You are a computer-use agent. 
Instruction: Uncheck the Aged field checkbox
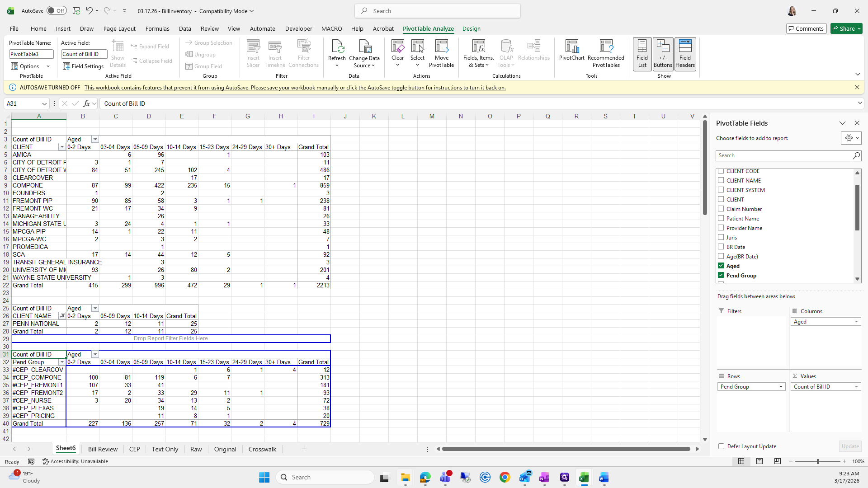[721, 266]
